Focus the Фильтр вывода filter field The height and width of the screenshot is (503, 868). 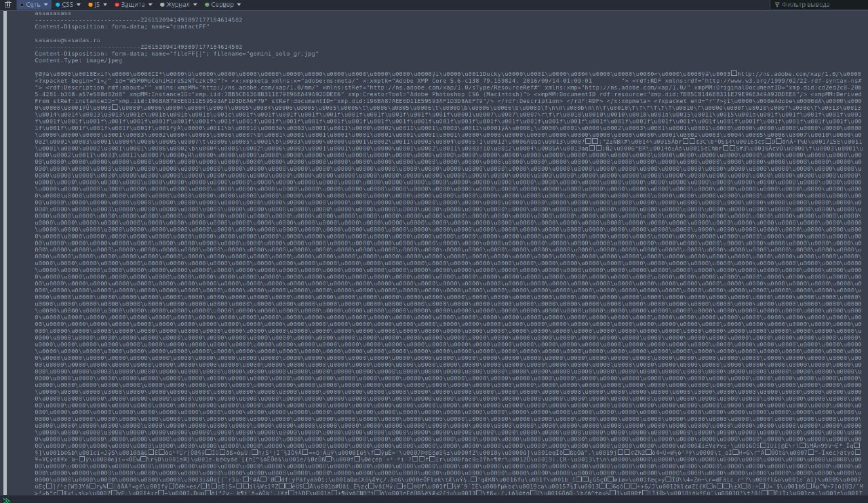818,5
